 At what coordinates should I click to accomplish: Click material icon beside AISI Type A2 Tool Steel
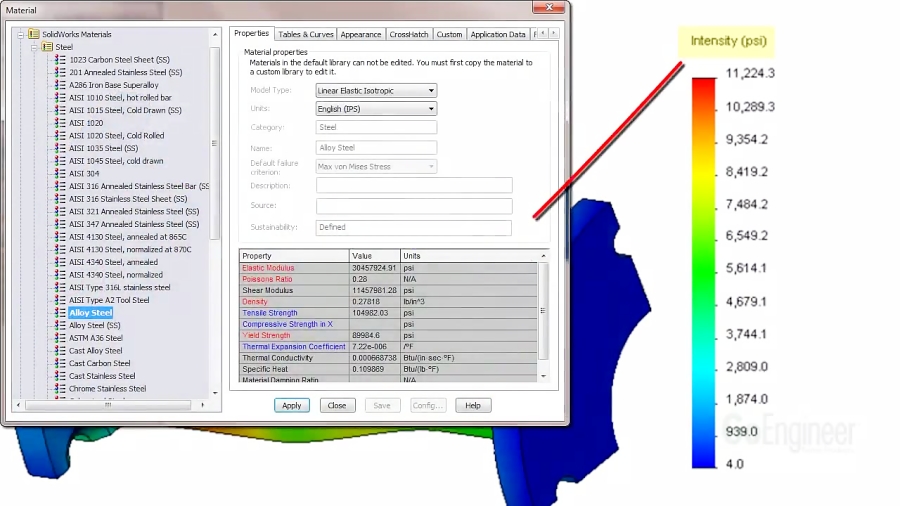click(x=60, y=300)
